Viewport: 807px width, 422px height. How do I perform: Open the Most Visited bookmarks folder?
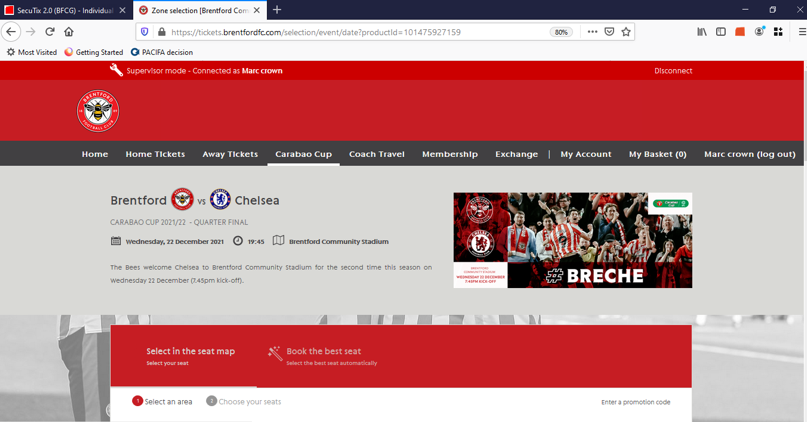31,52
